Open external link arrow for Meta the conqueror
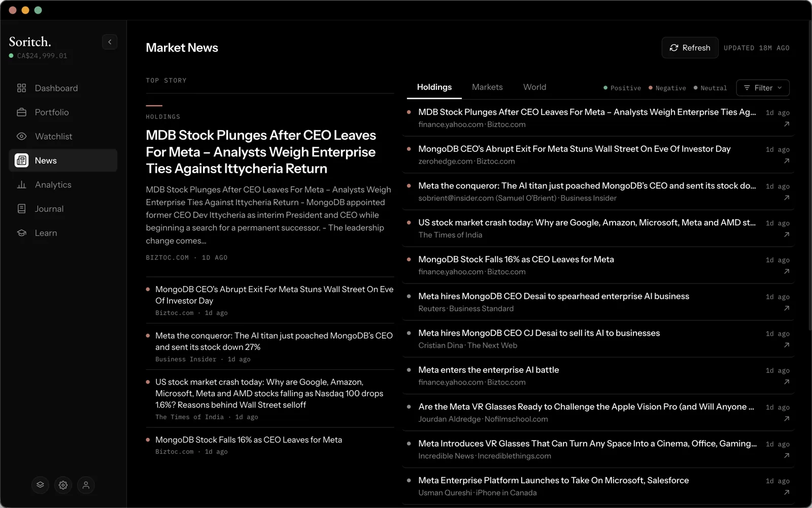The height and width of the screenshot is (508, 812). [787, 198]
